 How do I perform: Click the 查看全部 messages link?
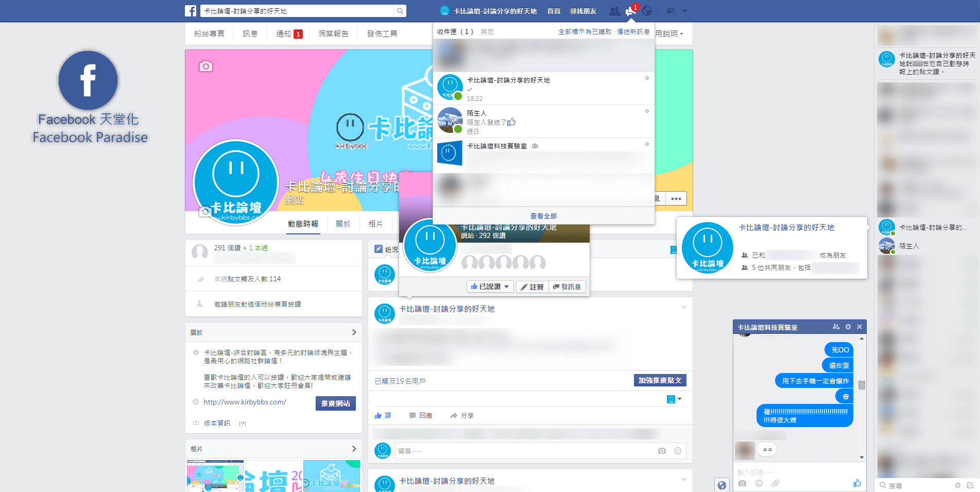point(543,216)
